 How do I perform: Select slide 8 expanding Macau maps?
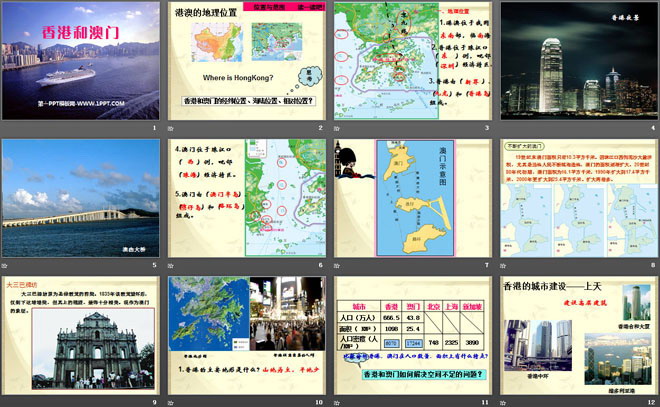pyautogui.click(x=579, y=198)
